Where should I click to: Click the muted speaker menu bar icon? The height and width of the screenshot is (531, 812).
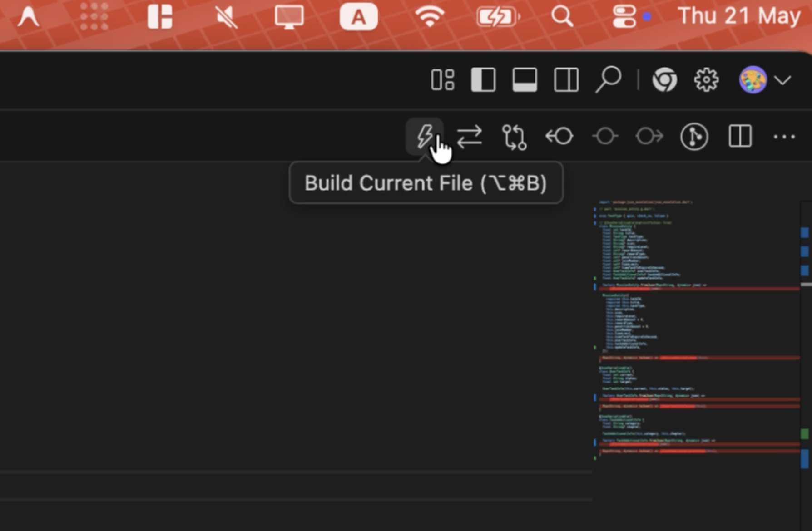coord(226,17)
